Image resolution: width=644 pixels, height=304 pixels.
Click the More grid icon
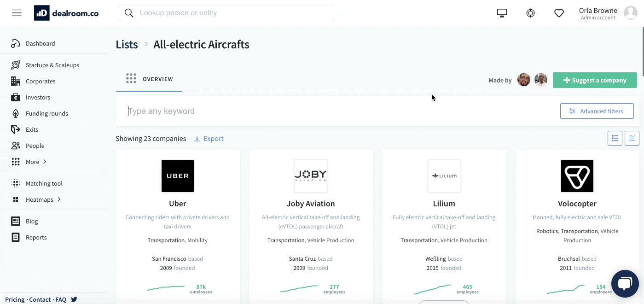coord(16,162)
